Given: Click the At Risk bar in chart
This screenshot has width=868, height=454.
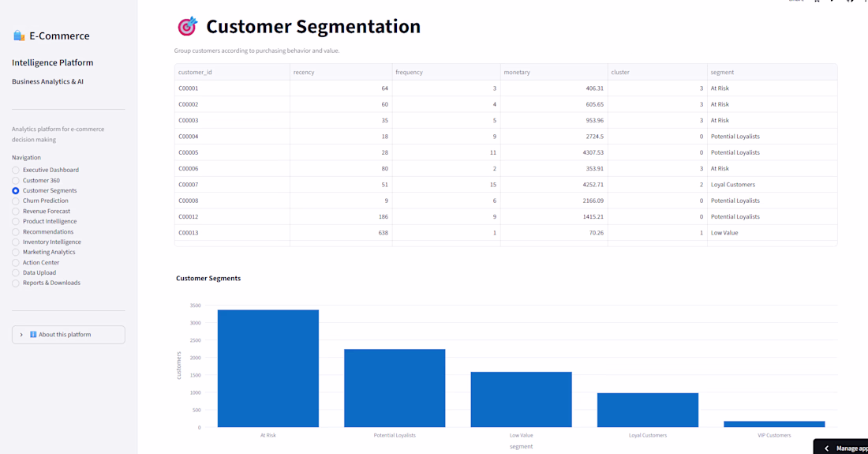Looking at the screenshot, I should [268, 368].
